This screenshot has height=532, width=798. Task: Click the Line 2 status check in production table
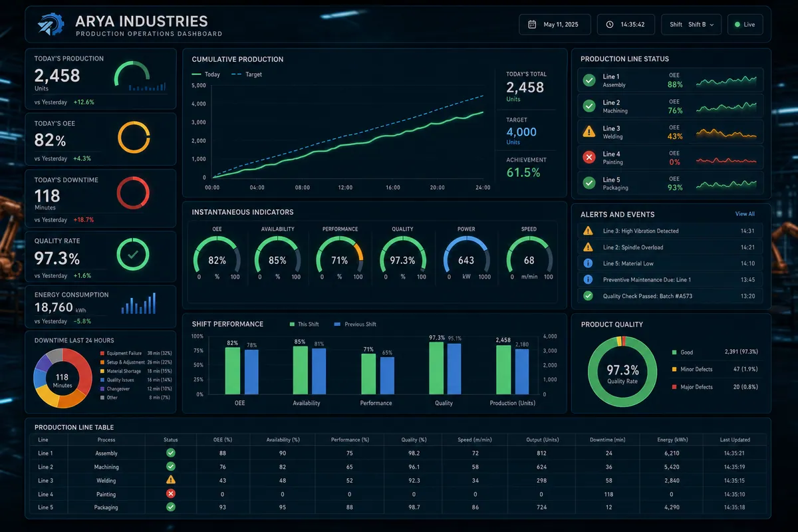coord(171,466)
